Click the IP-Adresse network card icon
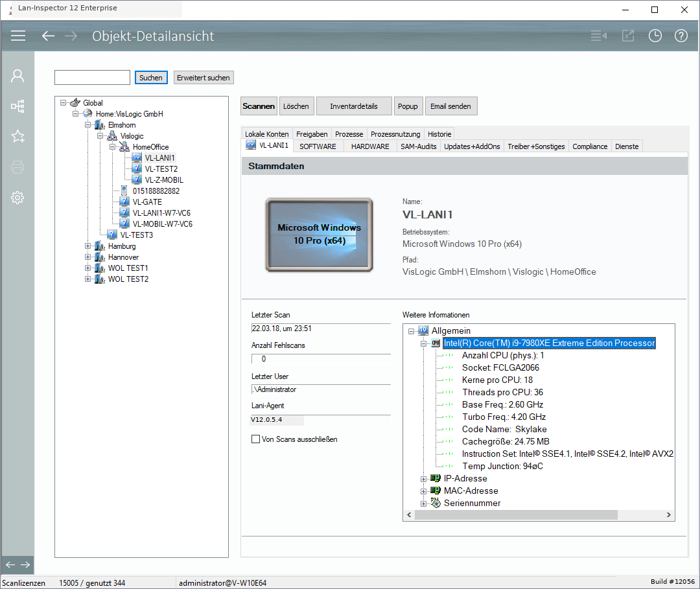700x589 pixels. coord(436,478)
